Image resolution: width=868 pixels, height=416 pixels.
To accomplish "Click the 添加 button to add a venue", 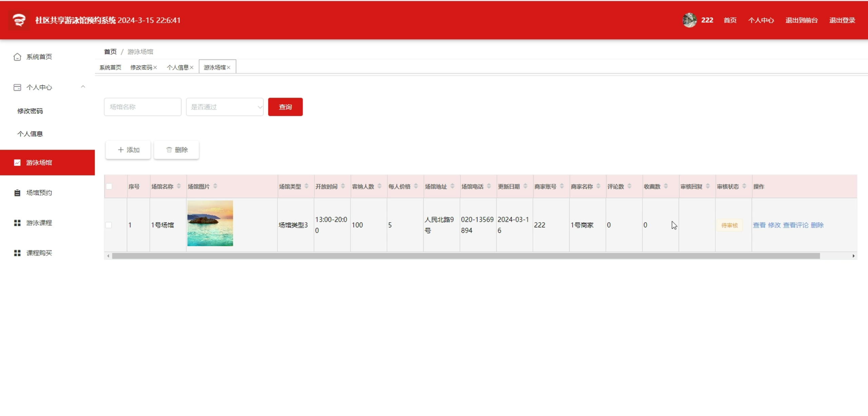I will click(x=128, y=150).
